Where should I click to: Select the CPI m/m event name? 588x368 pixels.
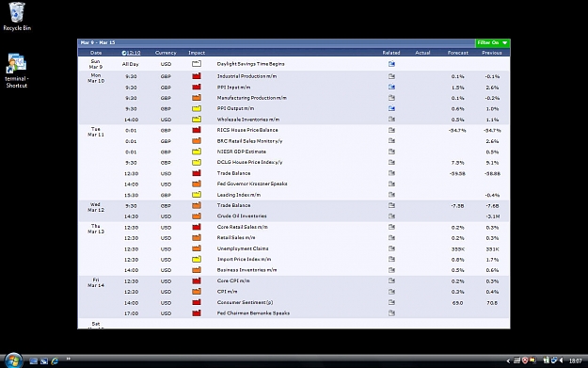pyautogui.click(x=227, y=292)
